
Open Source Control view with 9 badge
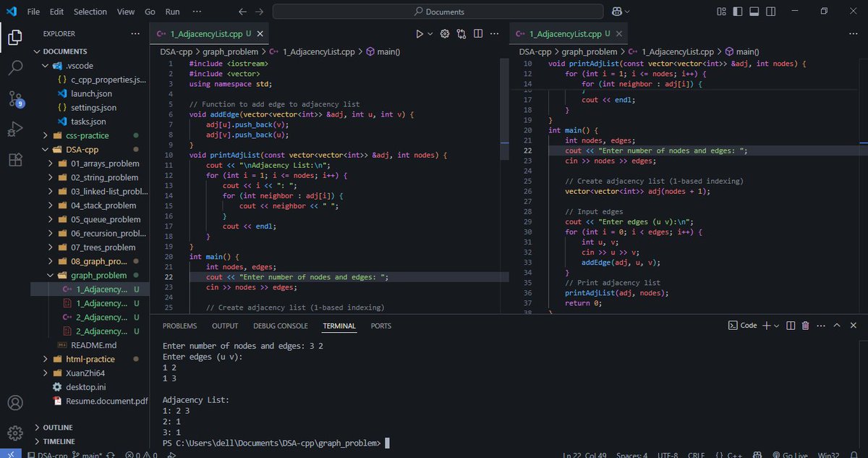pyautogui.click(x=14, y=99)
